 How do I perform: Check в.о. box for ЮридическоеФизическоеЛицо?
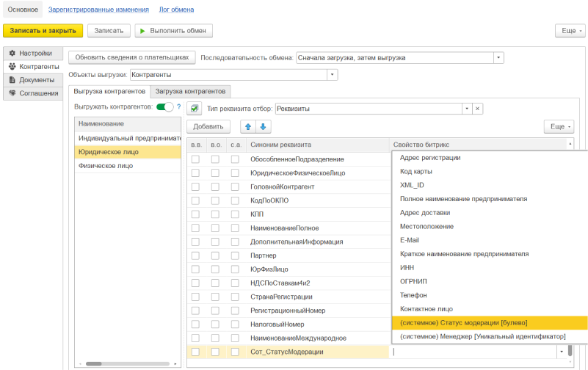coord(215,173)
